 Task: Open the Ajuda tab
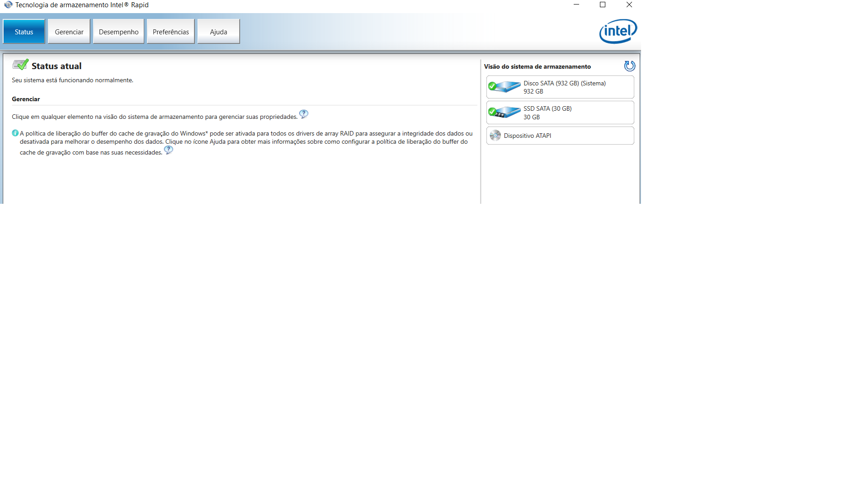pyautogui.click(x=218, y=32)
